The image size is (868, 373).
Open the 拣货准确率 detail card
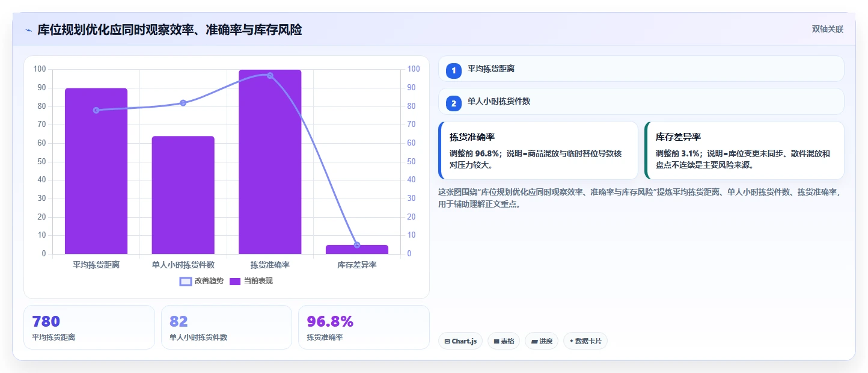(539, 150)
